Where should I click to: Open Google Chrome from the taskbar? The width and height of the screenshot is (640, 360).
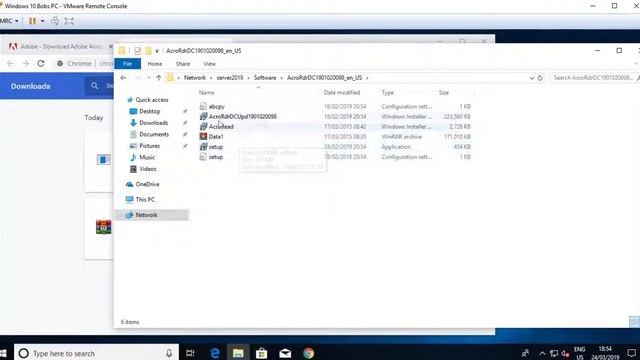pyautogui.click(x=309, y=353)
